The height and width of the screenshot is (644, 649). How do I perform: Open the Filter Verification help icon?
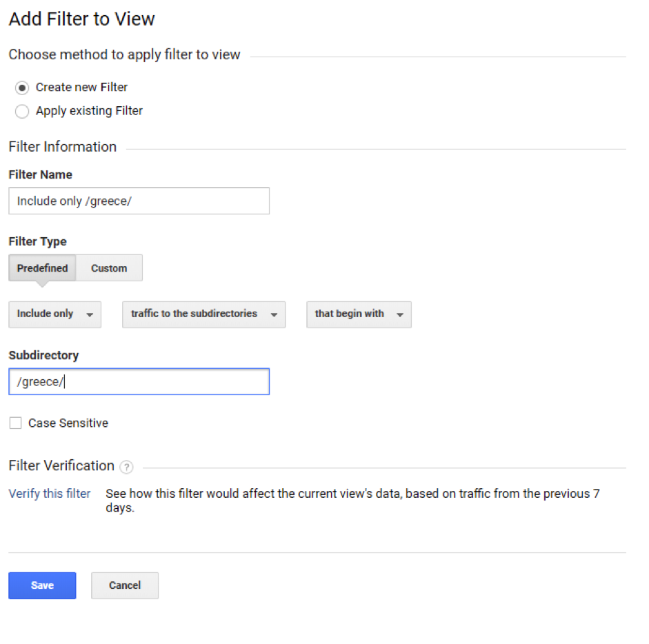tap(126, 467)
